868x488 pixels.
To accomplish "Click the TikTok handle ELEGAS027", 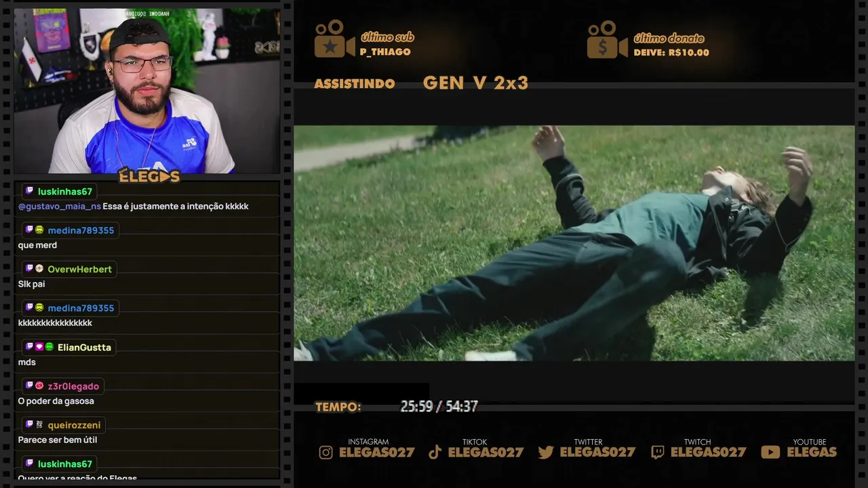I will pyautogui.click(x=486, y=452).
